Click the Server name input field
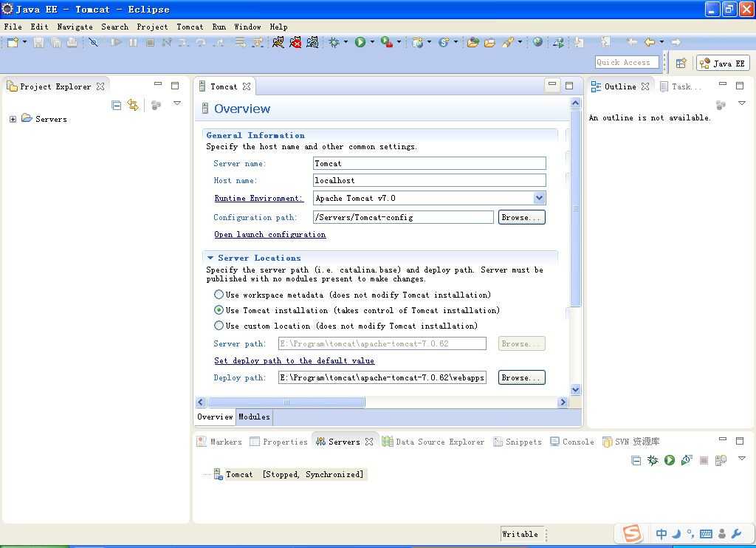Screen dimensions: 756x548 click(429, 163)
